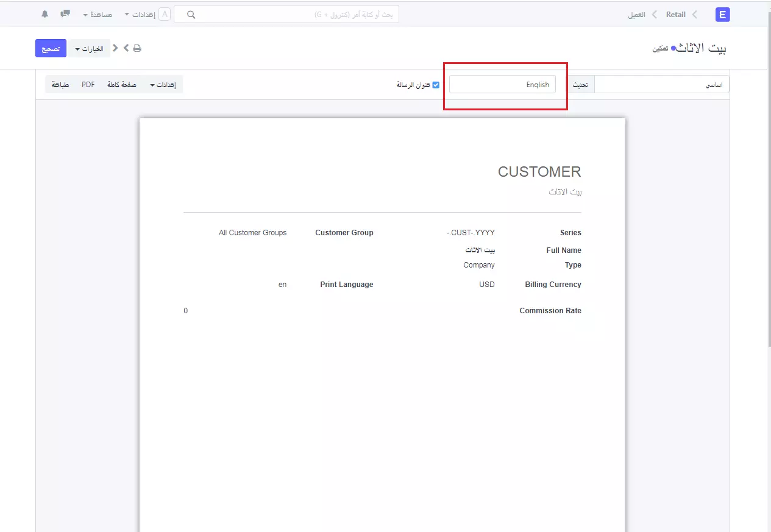Click the طباعة print button
Image resolution: width=771 pixels, height=532 pixels.
pyautogui.click(x=60, y=85)
